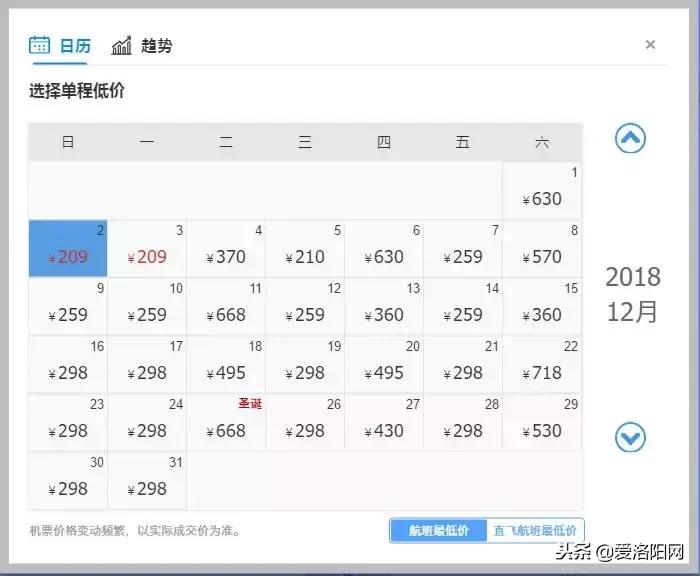Select December 9 priced ¥259
The image size is (700, 576).
[x=68, y=306]
